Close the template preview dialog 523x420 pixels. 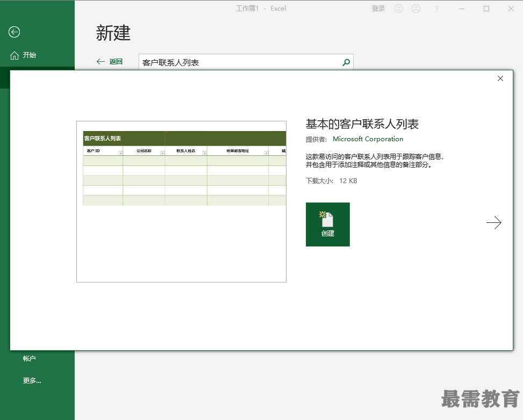pyautogui.click(x=500, y=78)
